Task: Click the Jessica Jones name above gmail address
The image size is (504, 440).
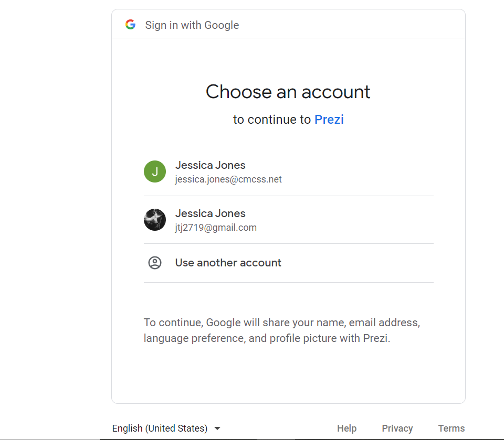Action: pos(210,213)
